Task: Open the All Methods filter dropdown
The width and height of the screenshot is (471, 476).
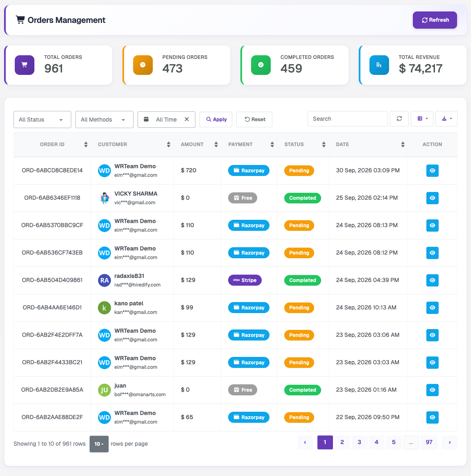Action: 104,120
